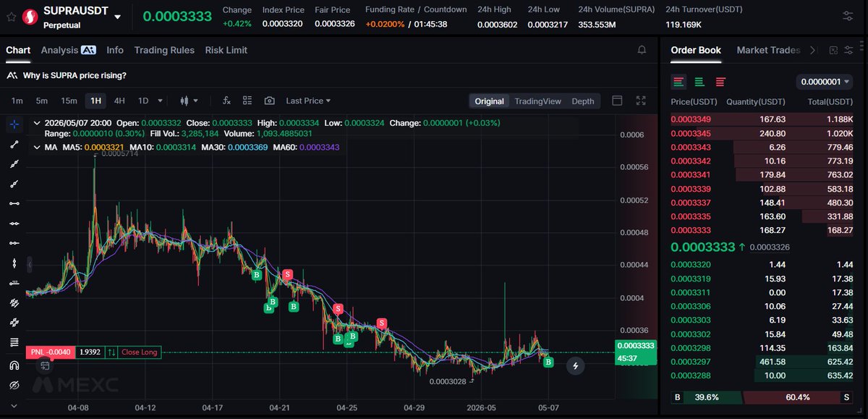
Task: Take a chart snapshot with camera icon
Action: [269, 101]
